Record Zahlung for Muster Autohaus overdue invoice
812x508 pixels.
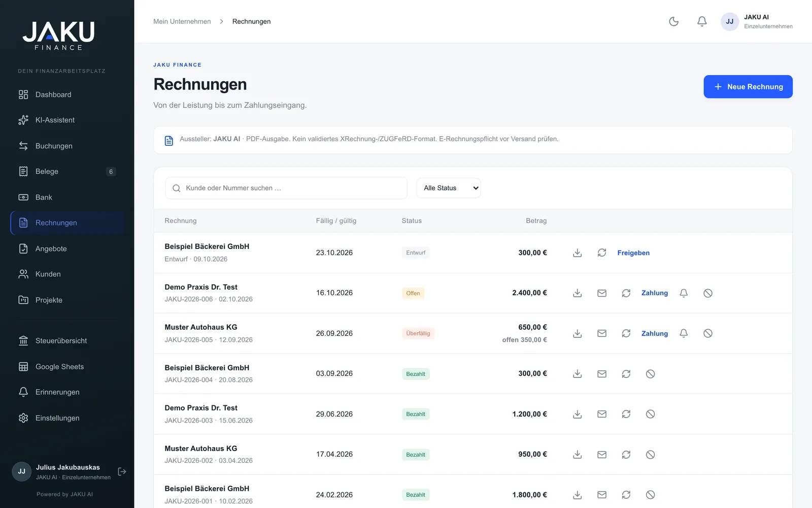655,334
